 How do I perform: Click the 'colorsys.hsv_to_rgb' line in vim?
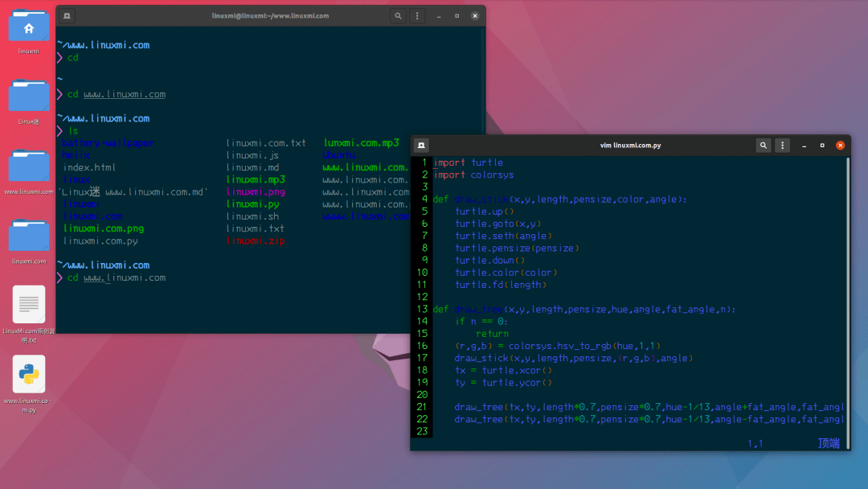(x=558, y=346)
